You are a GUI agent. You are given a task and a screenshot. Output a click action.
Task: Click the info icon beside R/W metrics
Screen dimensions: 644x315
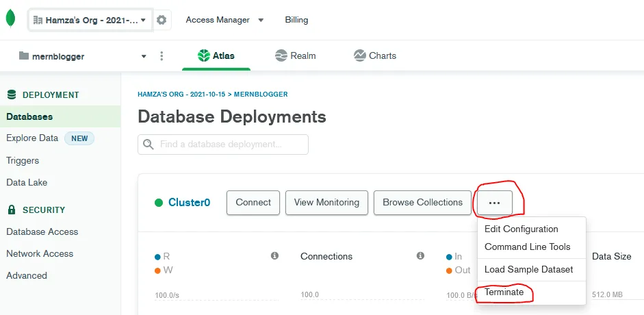click(x=274, y=256)
